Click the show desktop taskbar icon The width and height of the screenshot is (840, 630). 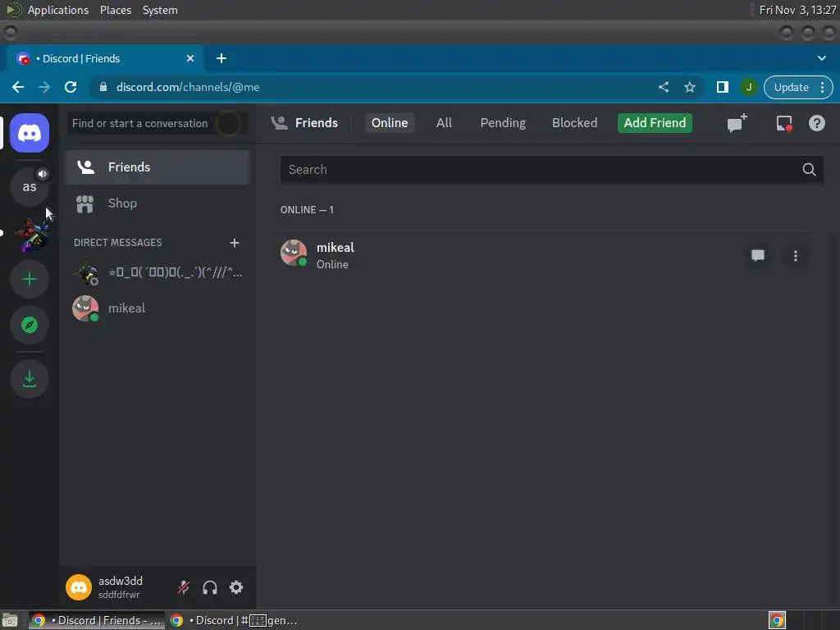click(x=10, y=620)
